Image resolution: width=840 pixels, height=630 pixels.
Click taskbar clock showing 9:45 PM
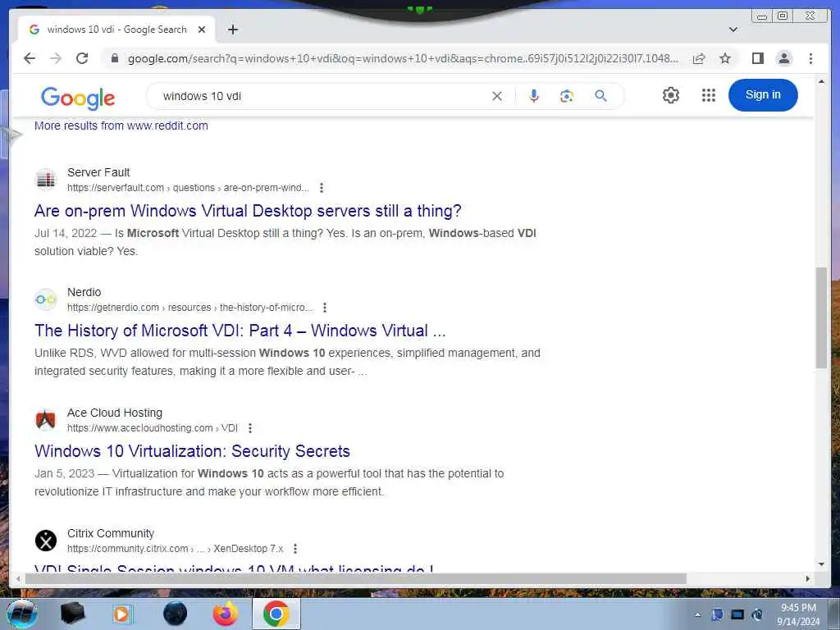[798, 614]
